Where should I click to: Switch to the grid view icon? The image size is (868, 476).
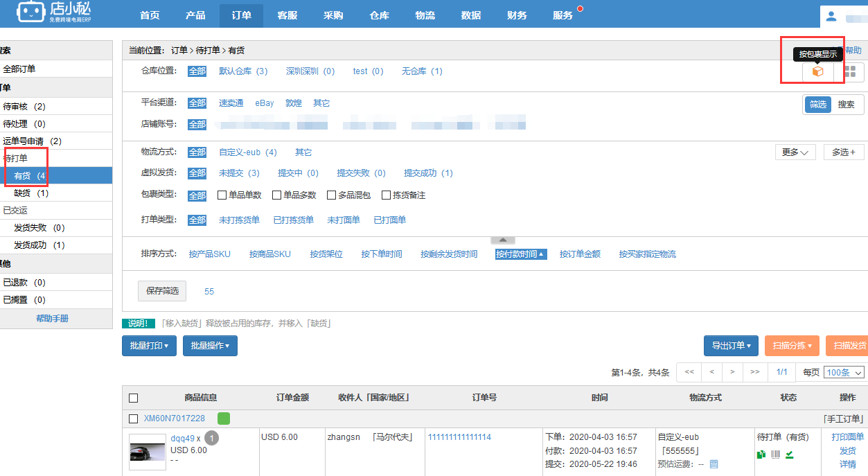(x=849, y=71)
